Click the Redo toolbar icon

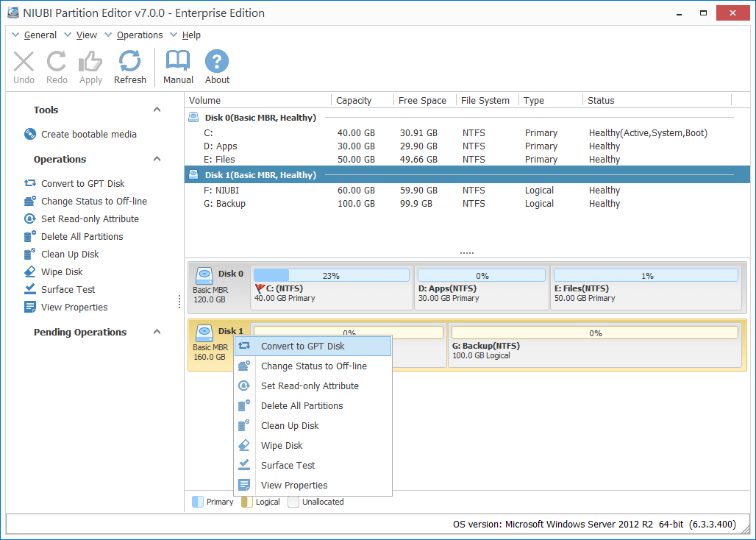[57, 62]
